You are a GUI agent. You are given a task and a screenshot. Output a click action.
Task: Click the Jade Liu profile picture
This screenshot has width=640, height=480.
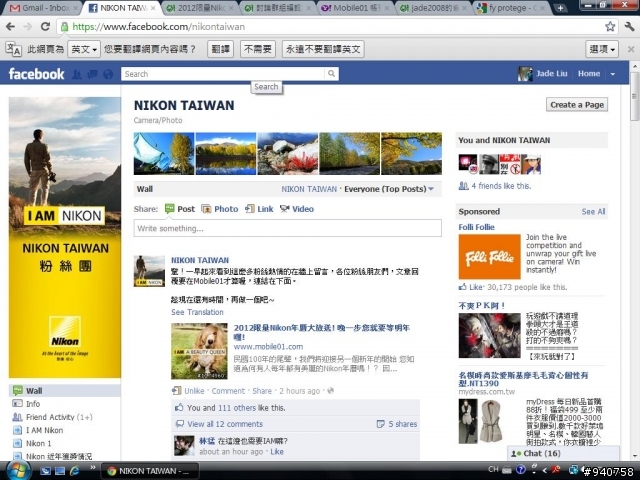coord(525,74)
